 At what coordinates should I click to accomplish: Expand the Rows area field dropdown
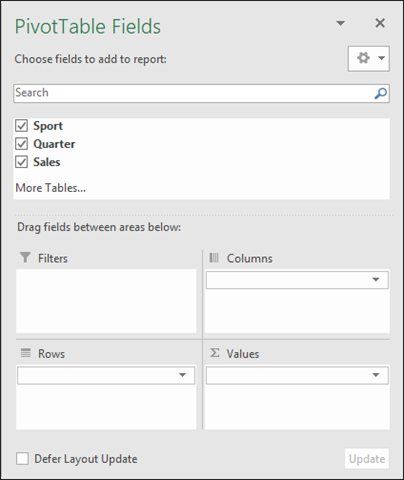pos(182,375)
